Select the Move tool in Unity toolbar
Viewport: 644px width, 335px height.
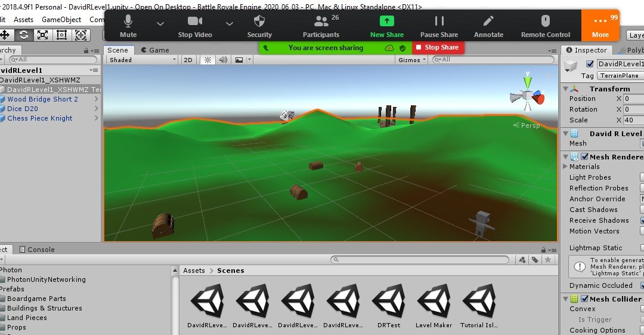(5, 35)
